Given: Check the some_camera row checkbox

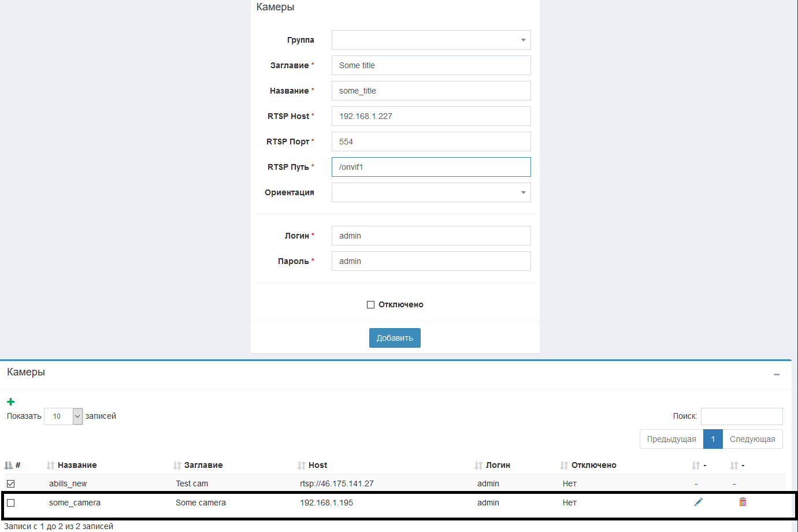Looking at the screenshot, I should click(11, 503).
